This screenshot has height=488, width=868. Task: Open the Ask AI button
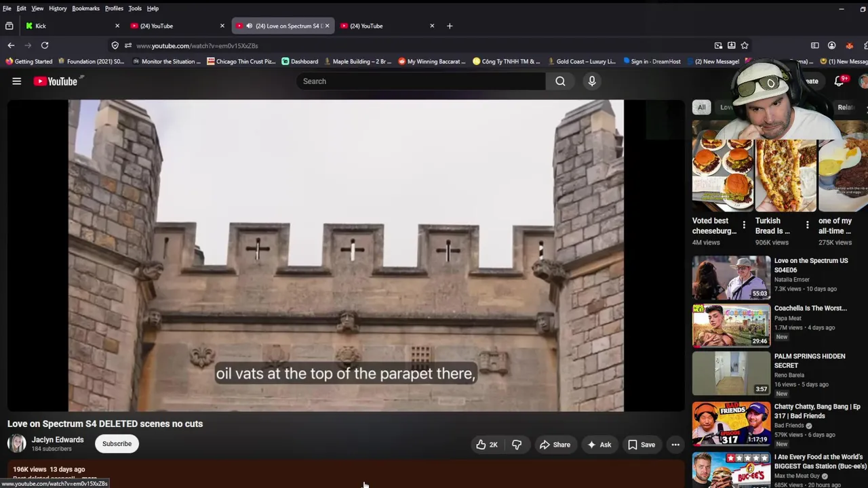point(599,445)
